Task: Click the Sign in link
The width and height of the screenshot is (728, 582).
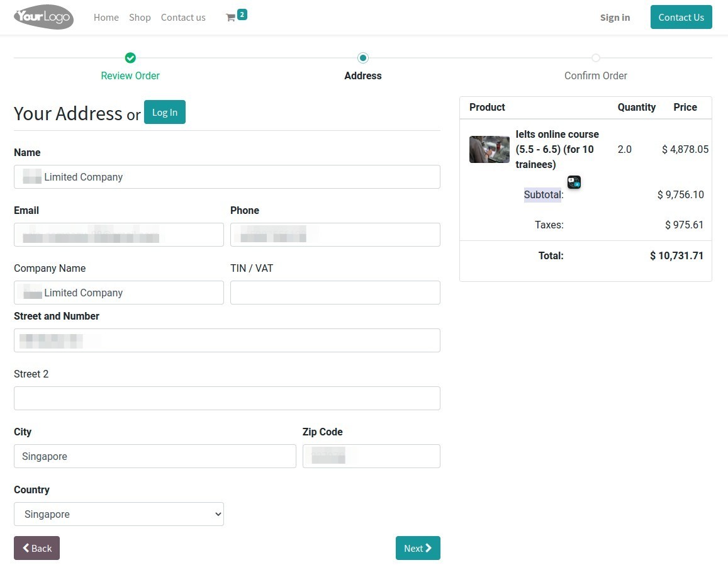Action: pyautogui.click(x=615, y=18)
